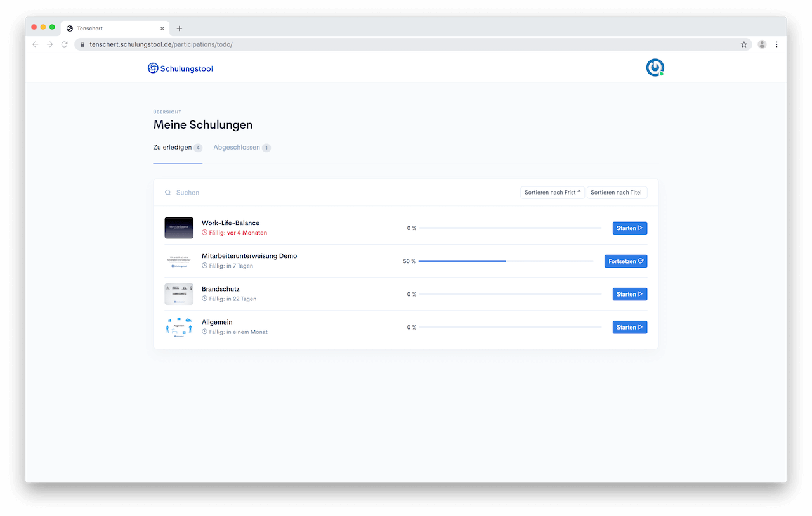
Task: Click the Brandschutz progress bar
Action: pyautogui.click(x=511, y=294)
